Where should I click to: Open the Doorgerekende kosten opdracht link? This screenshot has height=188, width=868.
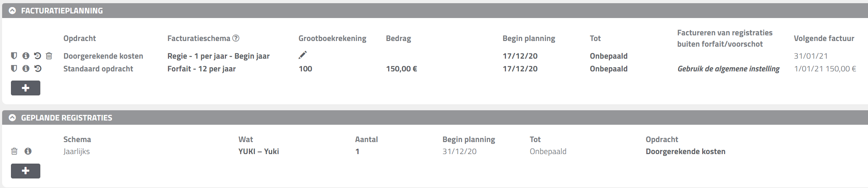[x=103, y=56]
